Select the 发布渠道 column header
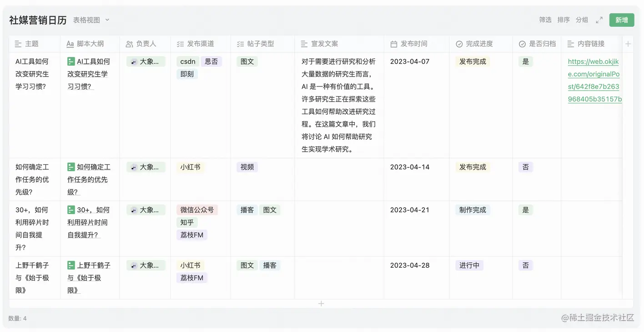 tap(201, 44)
